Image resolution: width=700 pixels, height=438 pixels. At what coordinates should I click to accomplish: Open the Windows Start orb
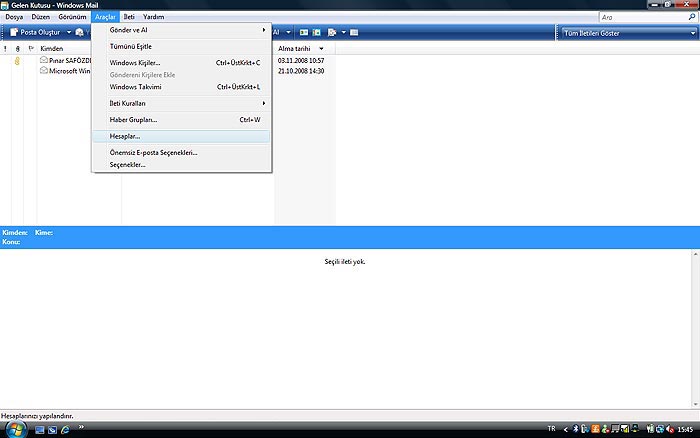16,430
